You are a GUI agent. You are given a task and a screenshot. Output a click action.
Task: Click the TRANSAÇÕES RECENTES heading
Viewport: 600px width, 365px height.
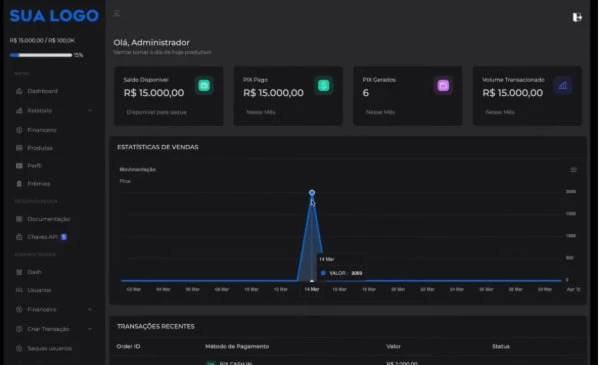click(x=156, y=326)
